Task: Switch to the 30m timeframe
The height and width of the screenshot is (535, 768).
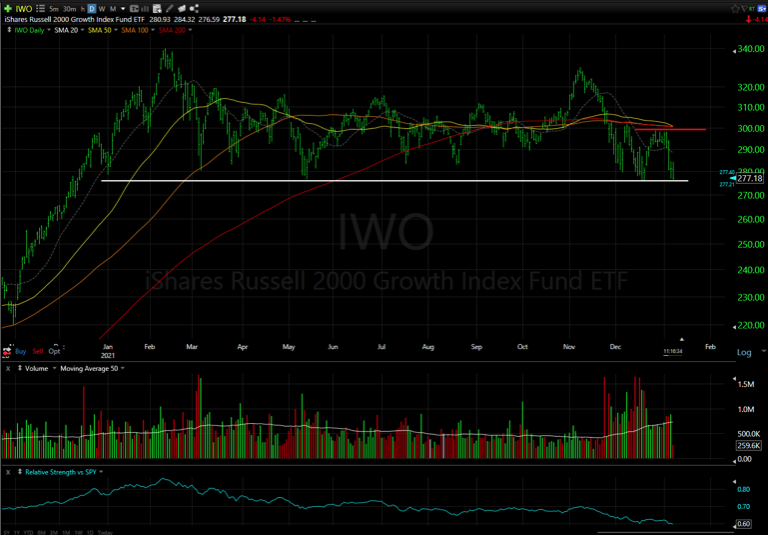Action: point(70,9)
